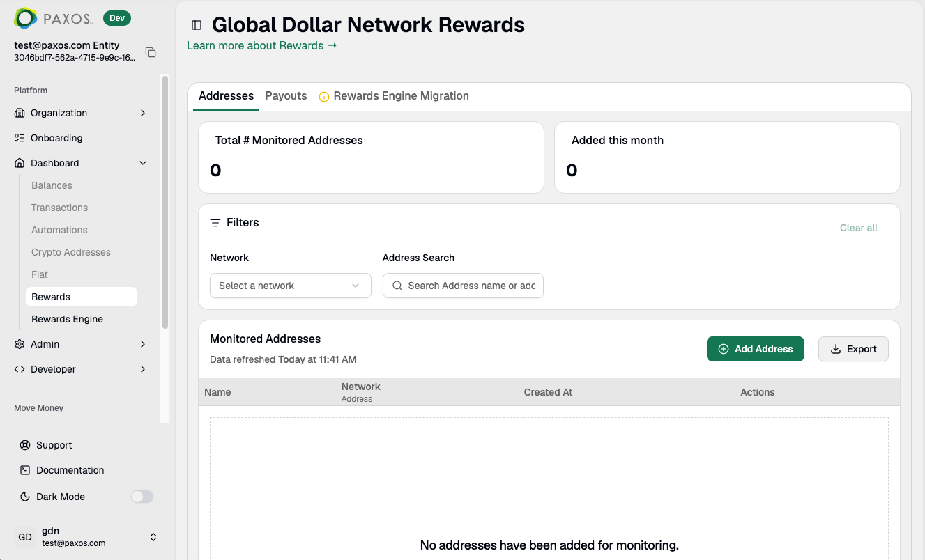
Task: Open the user account switcher arrows
Action: (x=153, y=537)
